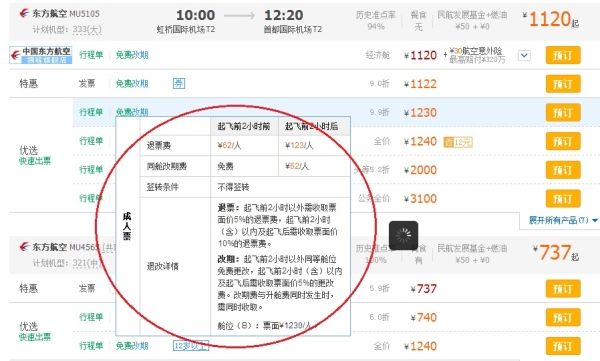Click the 签转条件 row label
This screenshot has height=361, width=600.
(163, 187)
